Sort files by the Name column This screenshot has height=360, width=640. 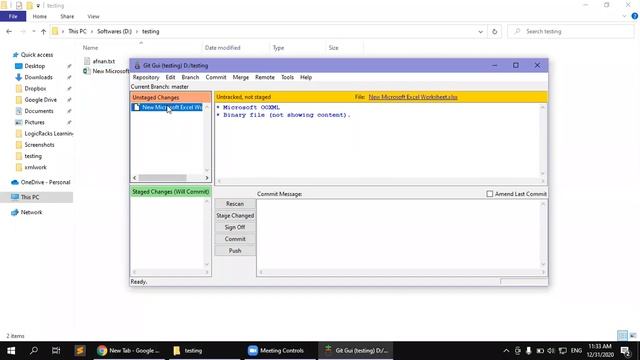(91, 48)
